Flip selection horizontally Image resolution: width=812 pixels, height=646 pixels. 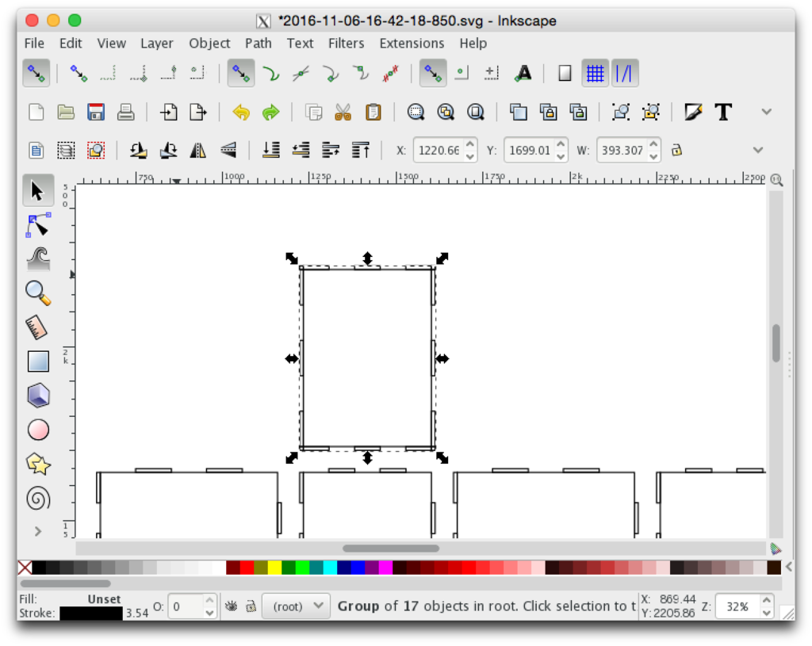click(x=197, y=150)
